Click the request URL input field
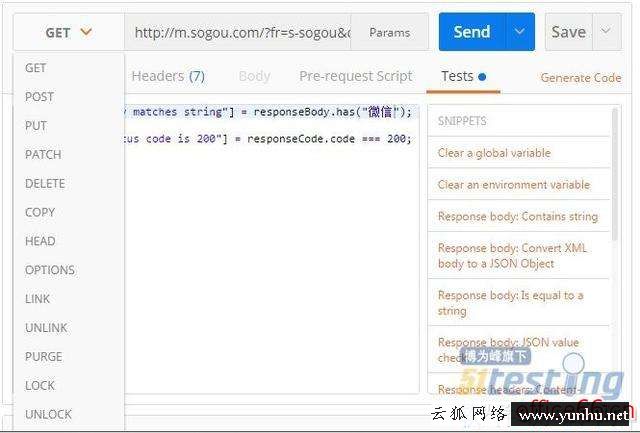Viewport: 640px width, 433px height. pos(238,32)
